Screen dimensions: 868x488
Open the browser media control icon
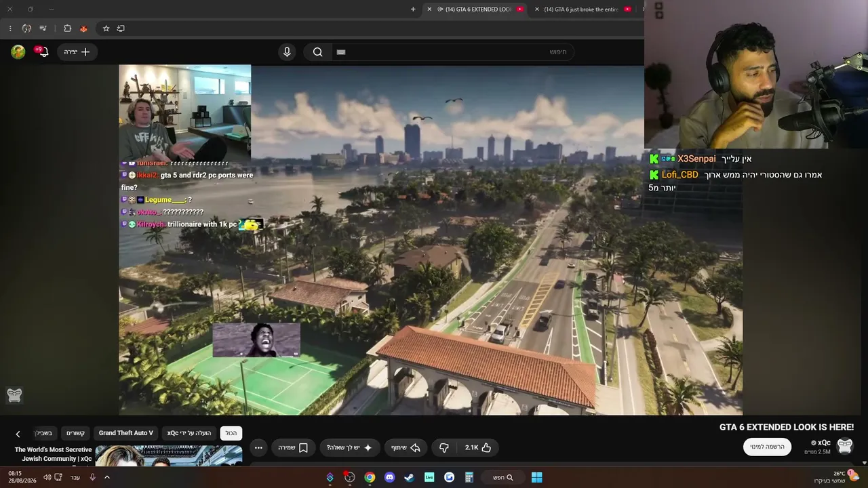point(43,28)
